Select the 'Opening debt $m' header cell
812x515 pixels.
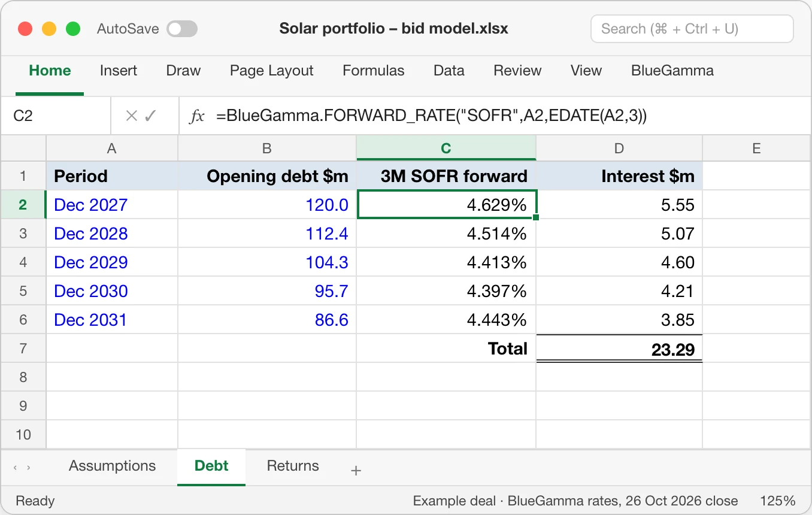[267, 176]
